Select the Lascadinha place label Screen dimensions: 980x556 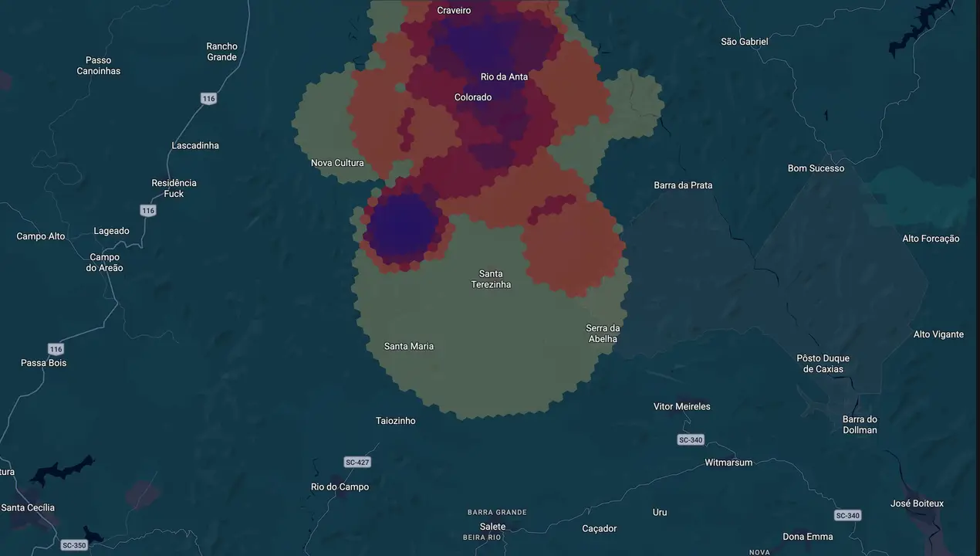pyautogui.click(x=195, y=145)
